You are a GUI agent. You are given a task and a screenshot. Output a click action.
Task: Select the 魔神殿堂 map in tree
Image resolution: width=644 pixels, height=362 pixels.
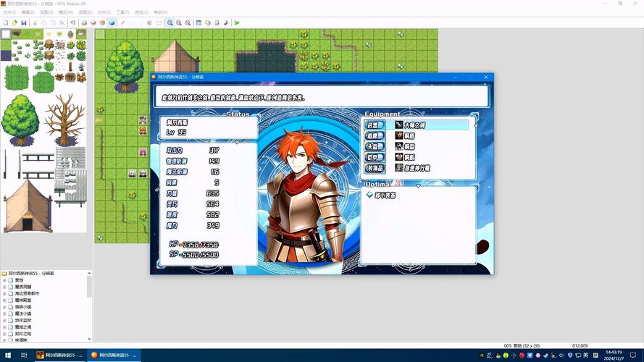tap(23, 300)
